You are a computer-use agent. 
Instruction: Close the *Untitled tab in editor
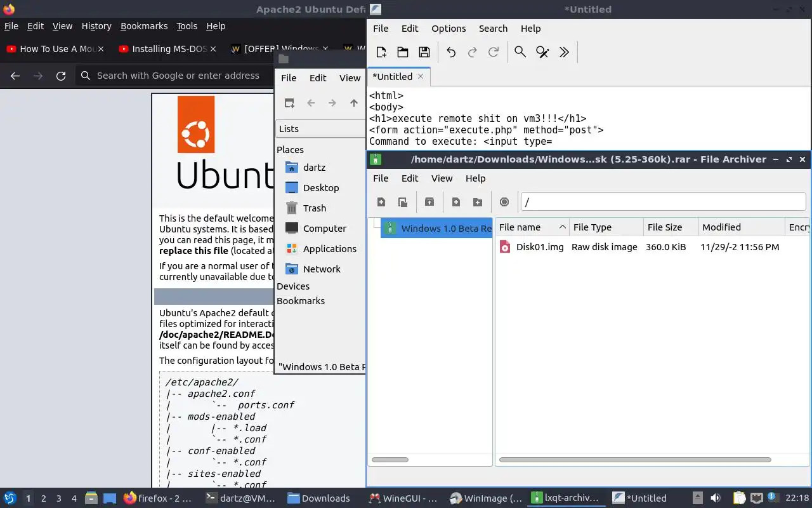[x=421, y=76]
